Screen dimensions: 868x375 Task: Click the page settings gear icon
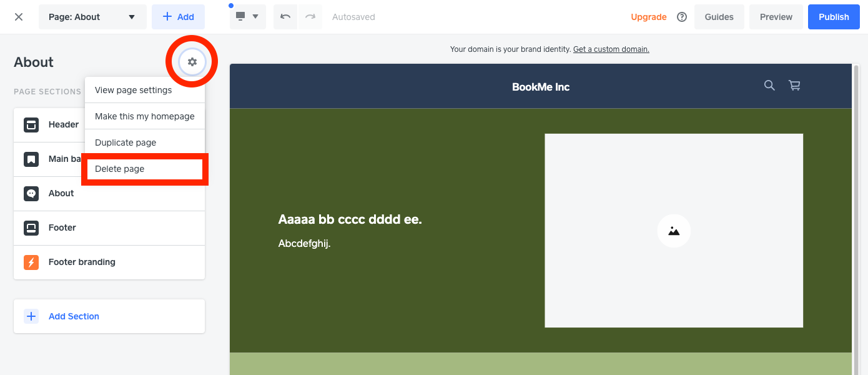click(192, 62)
